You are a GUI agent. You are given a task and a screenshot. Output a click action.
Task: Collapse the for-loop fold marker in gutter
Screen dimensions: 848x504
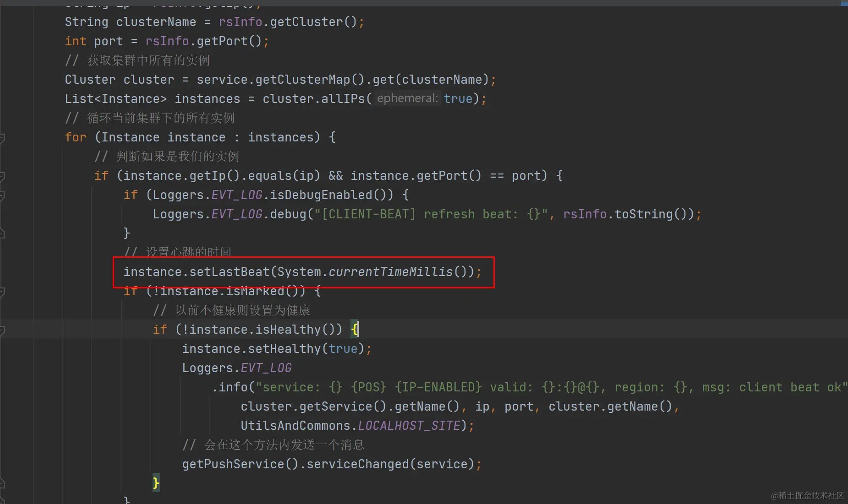pos(2,137)
